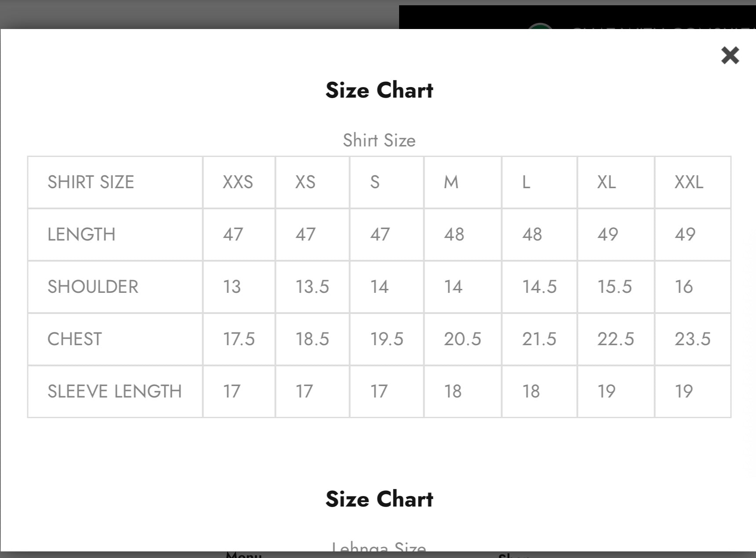Image resolution: width=756 pixels, height=558 pixels.
Task: Click the XXS column header
Action: (x=238, y=182)
